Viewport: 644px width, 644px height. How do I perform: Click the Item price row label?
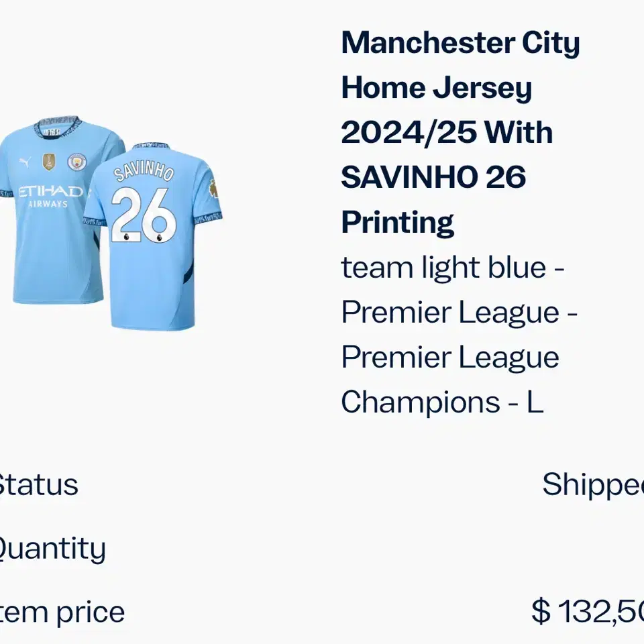click(x=62, y=612)
